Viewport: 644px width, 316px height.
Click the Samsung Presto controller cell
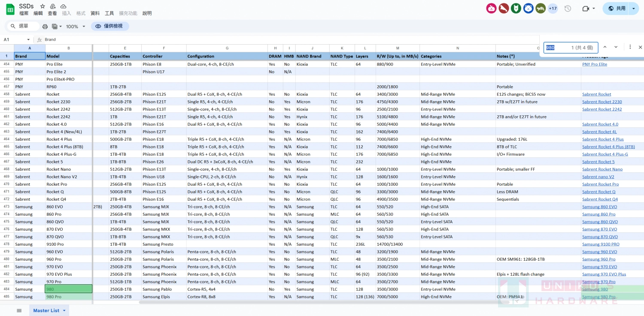[164, 244]
